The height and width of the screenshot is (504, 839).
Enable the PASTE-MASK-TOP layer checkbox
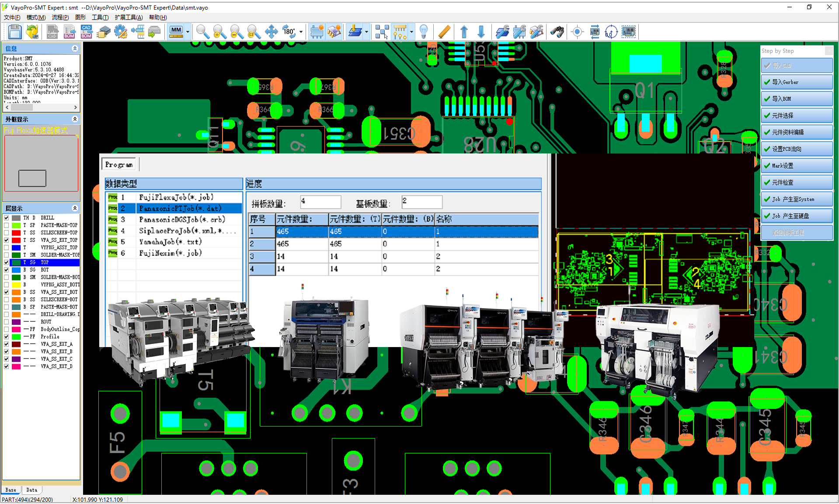(x=7, y=225)
